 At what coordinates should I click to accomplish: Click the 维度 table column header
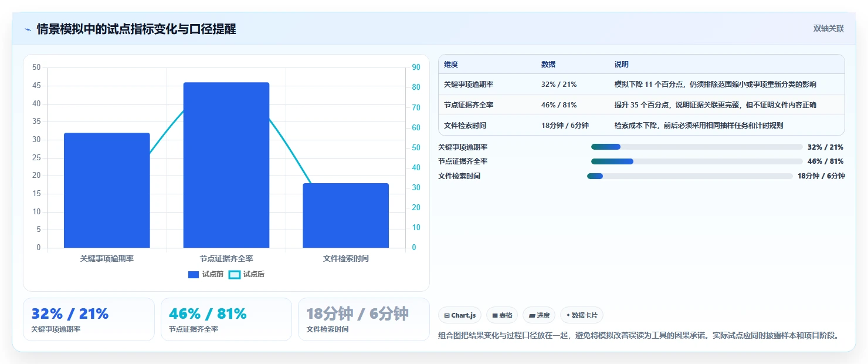point(451,65)
